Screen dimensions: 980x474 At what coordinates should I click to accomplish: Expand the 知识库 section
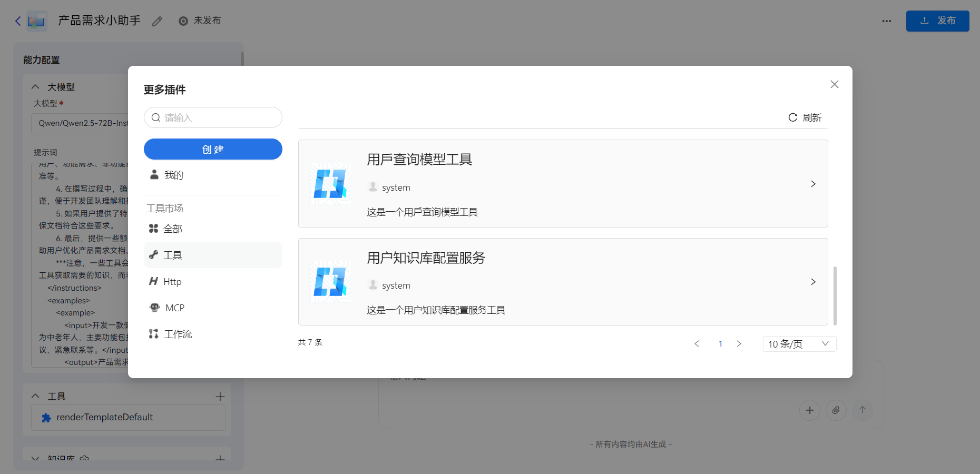click(x=35, y=458)
